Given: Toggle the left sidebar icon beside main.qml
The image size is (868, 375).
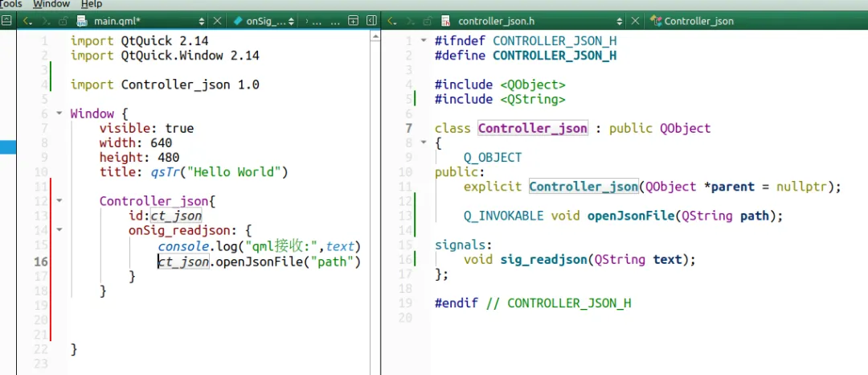Looking at the screenshot, I should tap(6, 21).
